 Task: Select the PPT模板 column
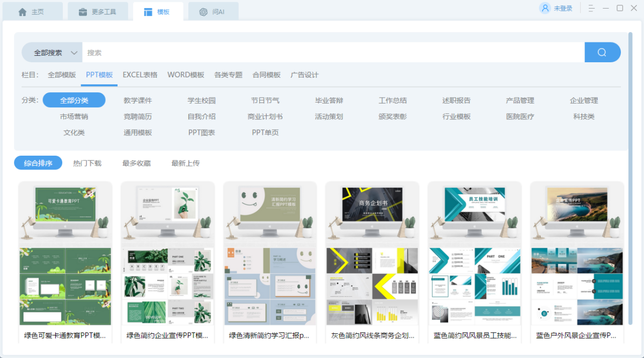(x=100, y=75)
